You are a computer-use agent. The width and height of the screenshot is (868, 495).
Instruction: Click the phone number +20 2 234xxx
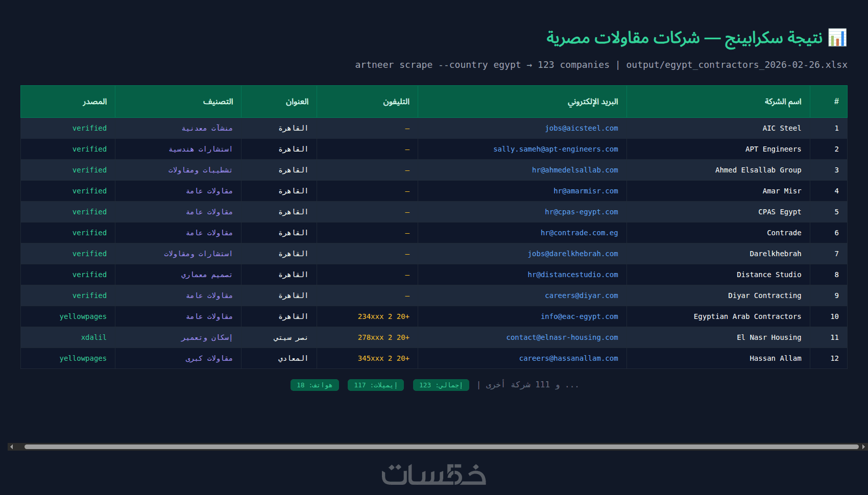(383, 316)
